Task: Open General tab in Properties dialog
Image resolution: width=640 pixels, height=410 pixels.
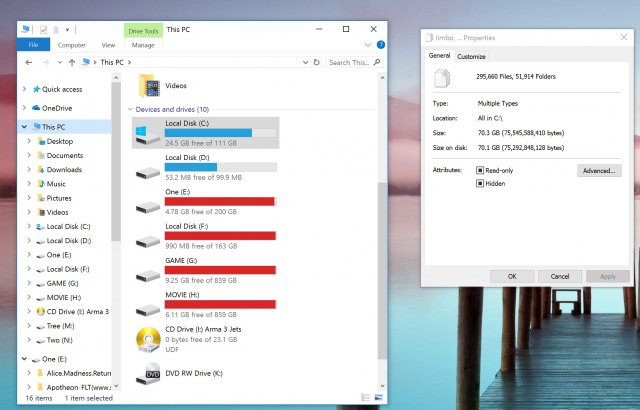Action: coord(439,55)
